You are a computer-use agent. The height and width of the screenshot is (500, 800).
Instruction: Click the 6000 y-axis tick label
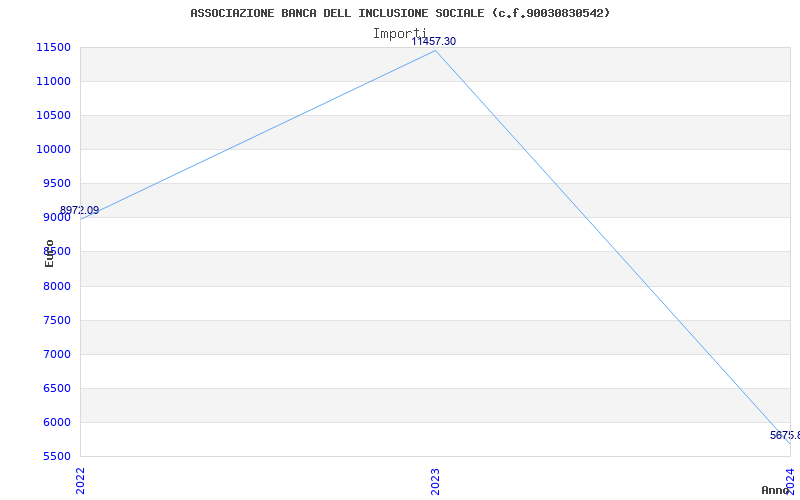pos(57,422)
